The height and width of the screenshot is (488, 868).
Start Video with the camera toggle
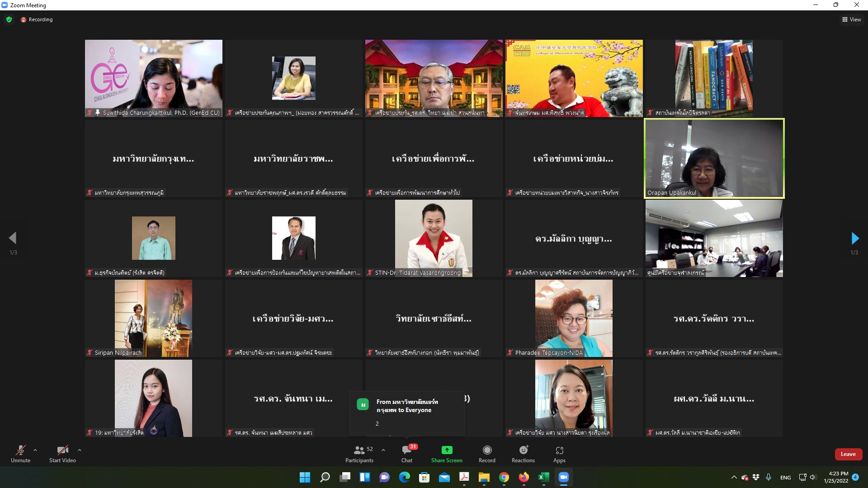pos(62,454)
